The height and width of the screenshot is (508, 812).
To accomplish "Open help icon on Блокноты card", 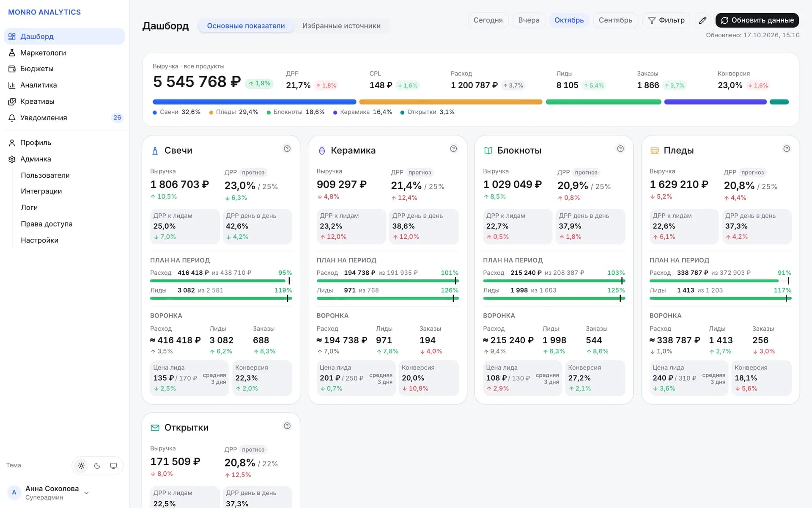I will coord(620,149).
